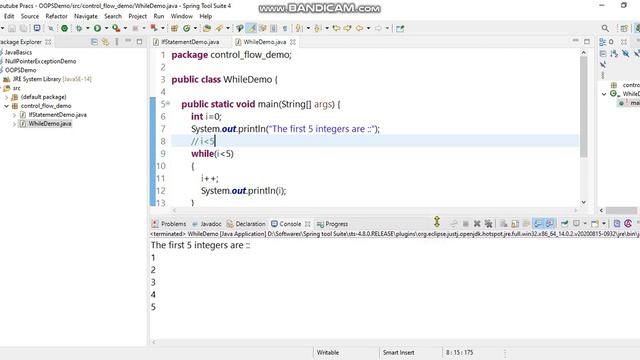This screenshot has height=360, width=640.
Task: Switch to the IfStatementDemo.java editor tab
Action: [x=187, y=42]
